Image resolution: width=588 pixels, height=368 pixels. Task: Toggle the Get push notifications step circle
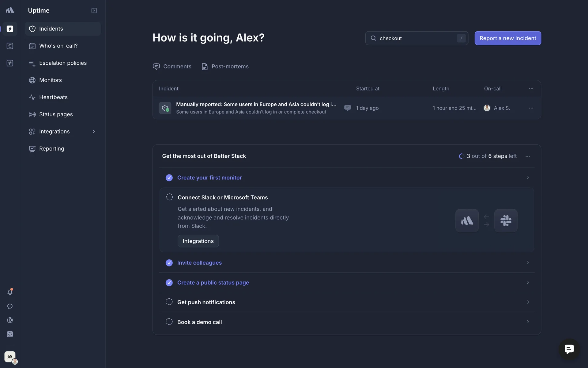(x=169, y=302)
